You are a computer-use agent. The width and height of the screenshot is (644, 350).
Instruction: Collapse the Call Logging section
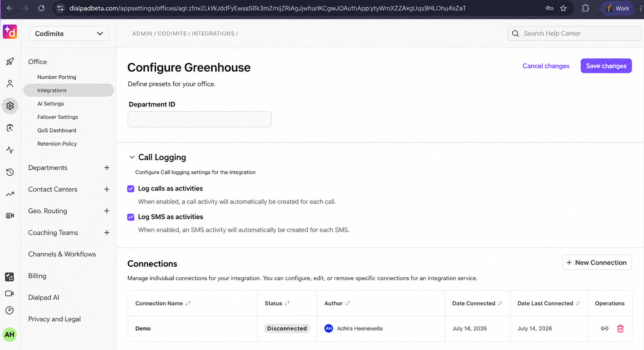click(132, 157)
